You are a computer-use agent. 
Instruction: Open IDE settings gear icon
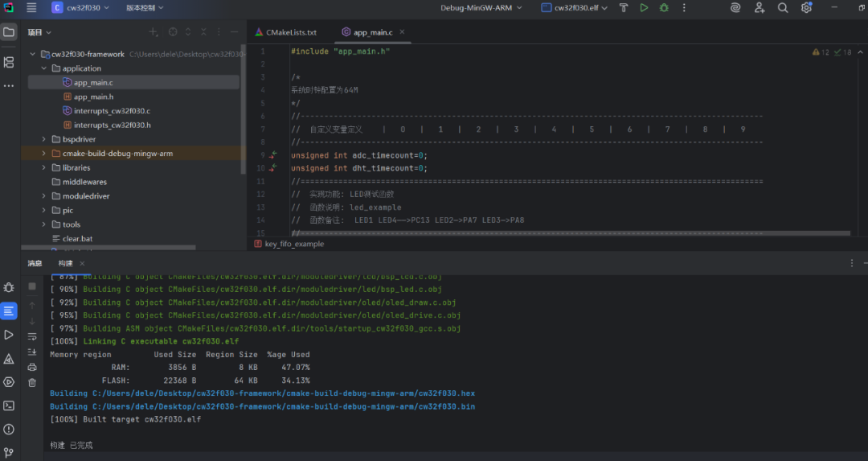tap(807, 8)
